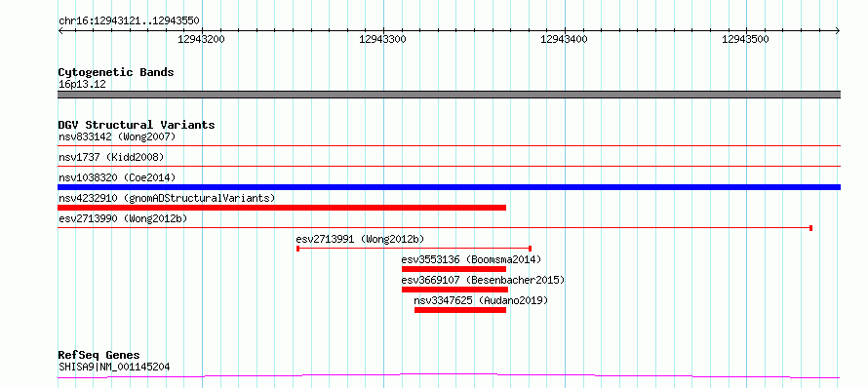Screen dimensions: 868x388
Task: Click the Cytogenetic Bands track title
Action: click(x=116, y=72)
